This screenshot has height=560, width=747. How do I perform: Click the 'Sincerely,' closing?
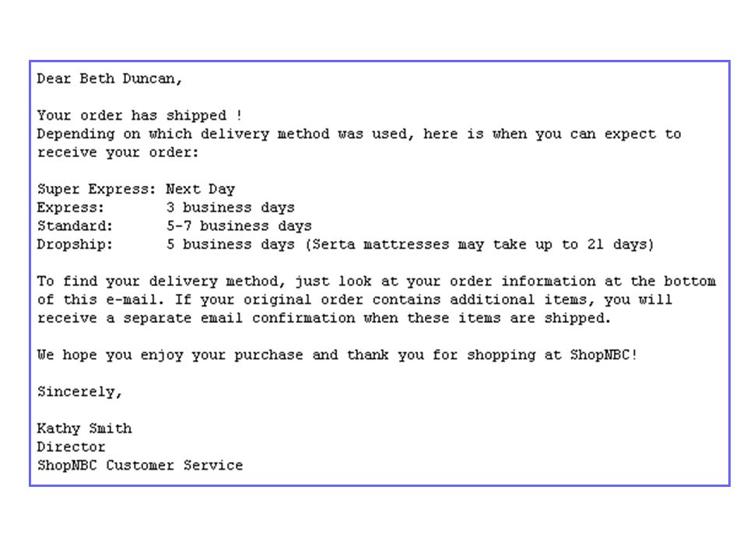tap(79, 392)
